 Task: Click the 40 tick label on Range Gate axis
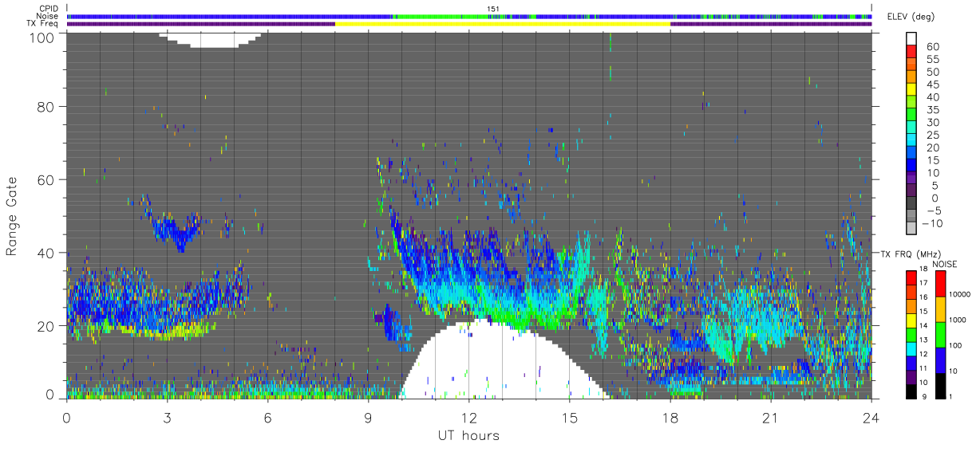coord(46,253)
